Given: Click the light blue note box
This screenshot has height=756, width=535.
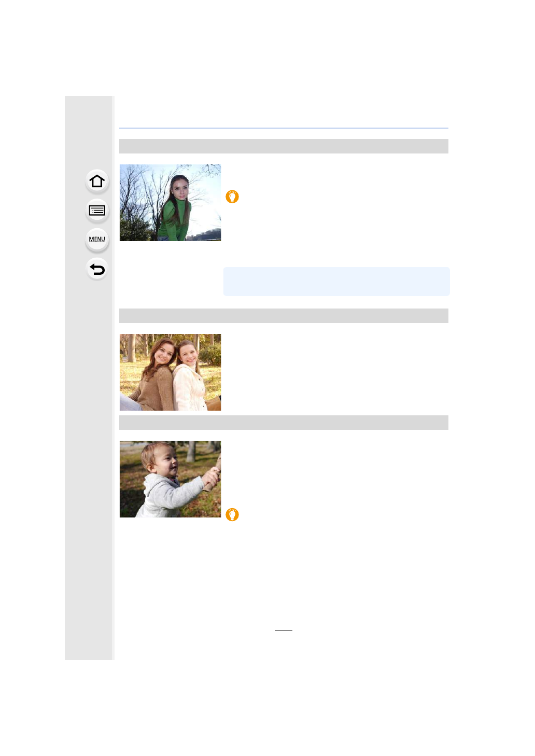Looking at the screenshot, I should point(336,282).
